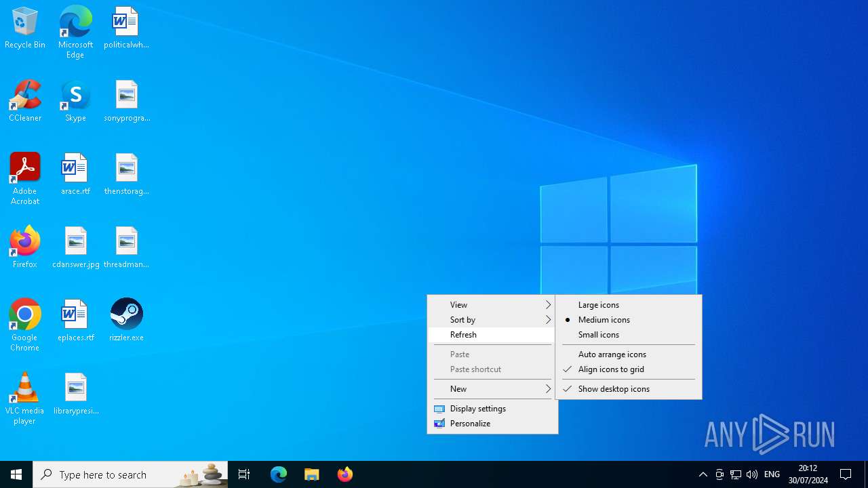Select the politicalwh... Word document icon
Image resolution: width=868 pixels, height=488 pixels.
click(x=126, y=28)
